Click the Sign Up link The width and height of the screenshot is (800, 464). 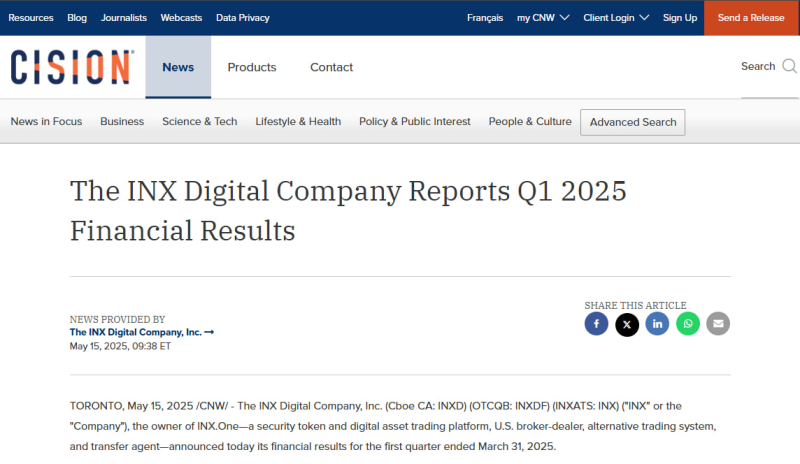coord(680,18)
